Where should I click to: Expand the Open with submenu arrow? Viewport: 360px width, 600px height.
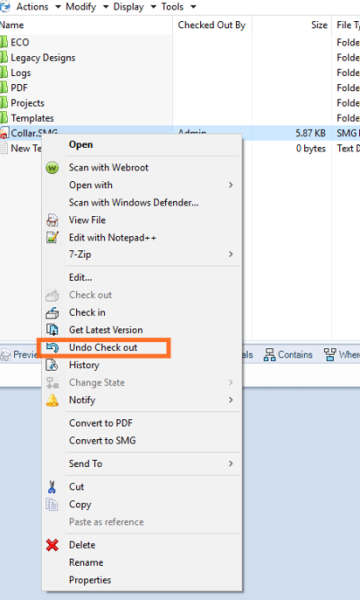[231, 185]
